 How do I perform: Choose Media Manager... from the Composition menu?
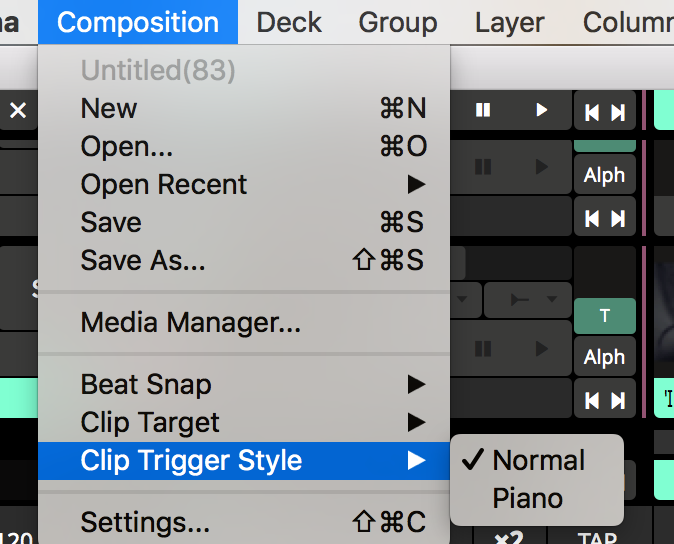[x=190, y=322]
